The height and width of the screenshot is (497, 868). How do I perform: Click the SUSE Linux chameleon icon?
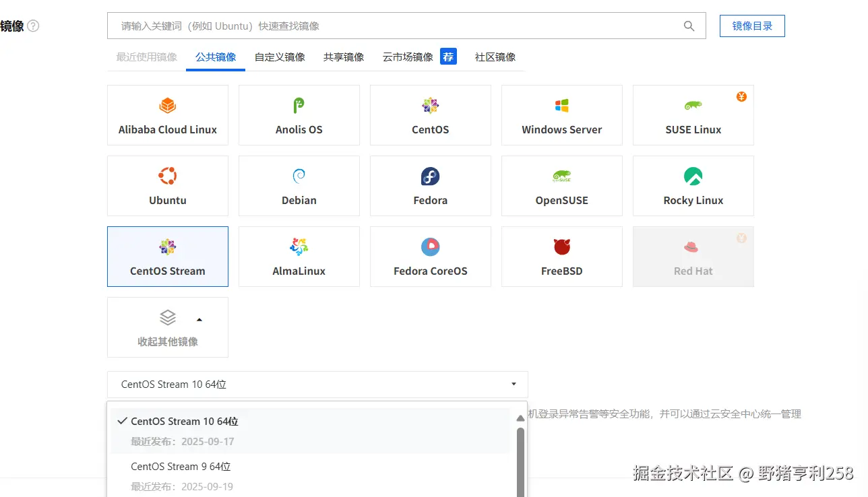click(693, 106)
